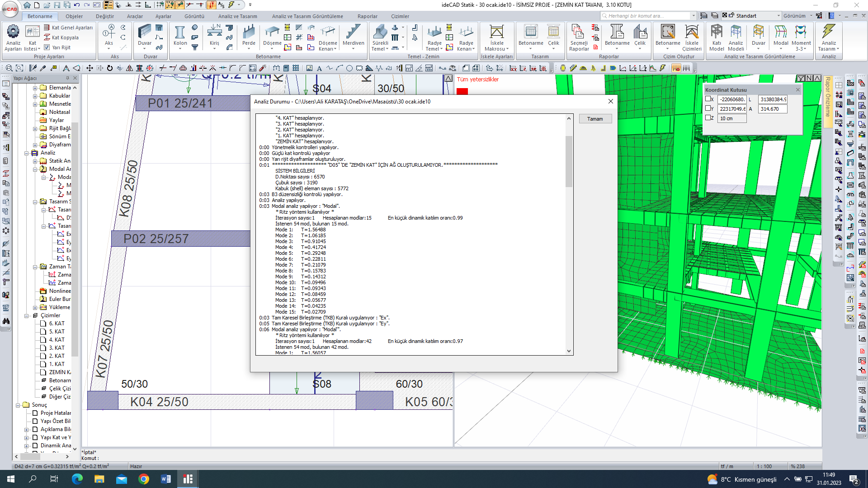Click the 10 cm Z value field

point(731,118)
